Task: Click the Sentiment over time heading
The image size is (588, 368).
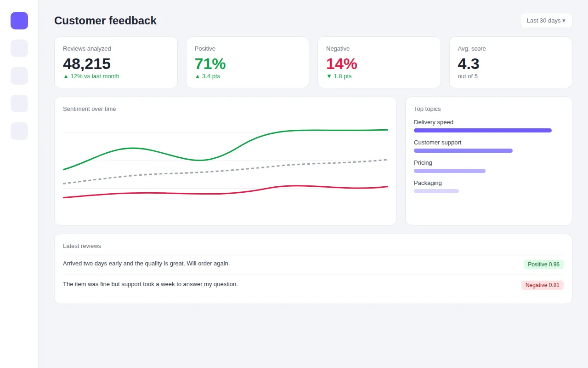Action: (90, 109)
